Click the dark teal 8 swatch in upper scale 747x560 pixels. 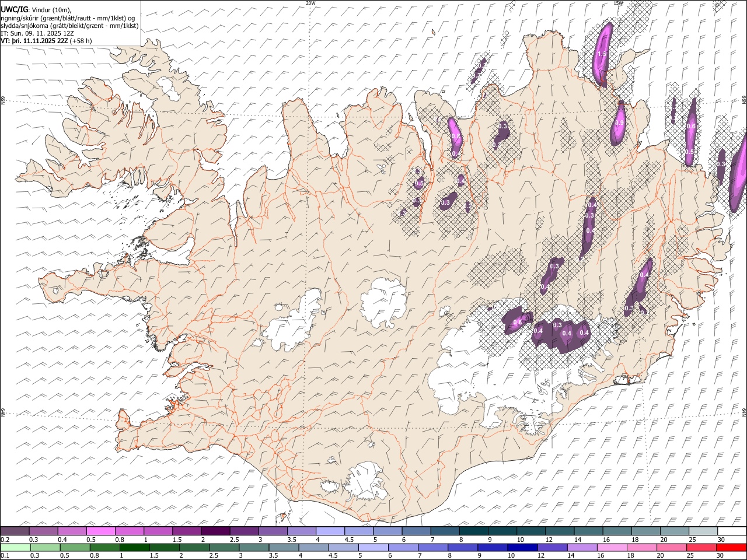(474, 531)
